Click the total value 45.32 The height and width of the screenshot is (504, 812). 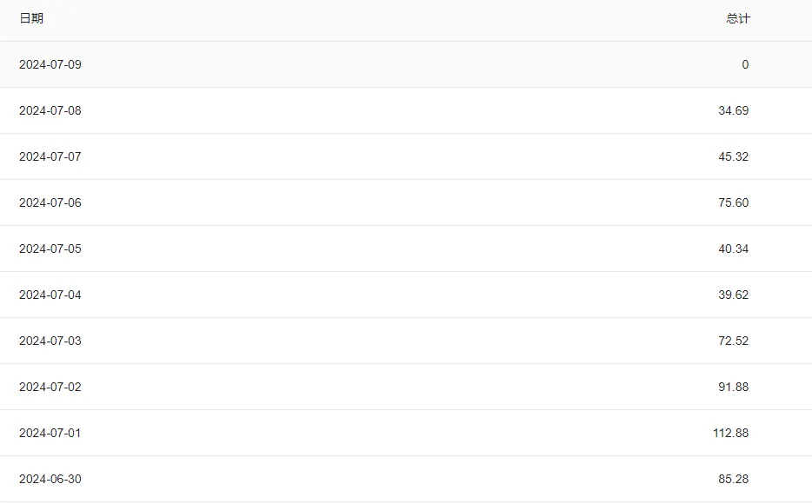(x=733, y=156)
